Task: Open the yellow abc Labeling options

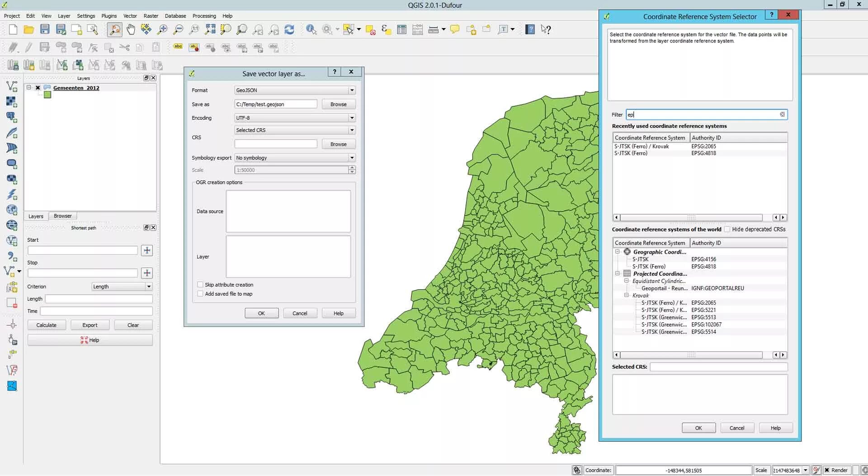Action: (178, 47)
